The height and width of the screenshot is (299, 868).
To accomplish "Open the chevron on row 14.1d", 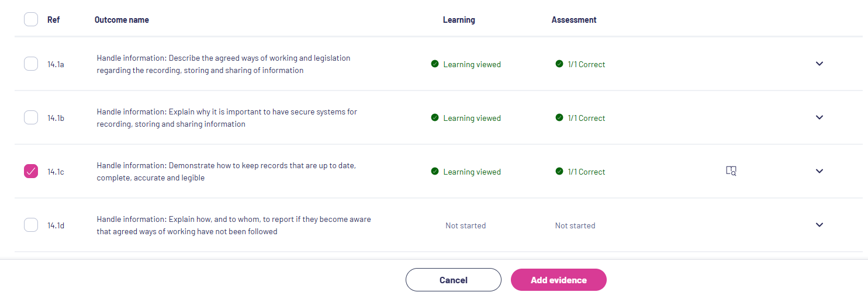I will (819, 225).
